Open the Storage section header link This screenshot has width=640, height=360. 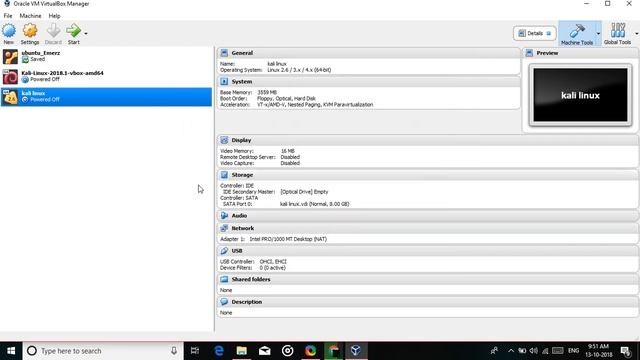tap(242, 175)
